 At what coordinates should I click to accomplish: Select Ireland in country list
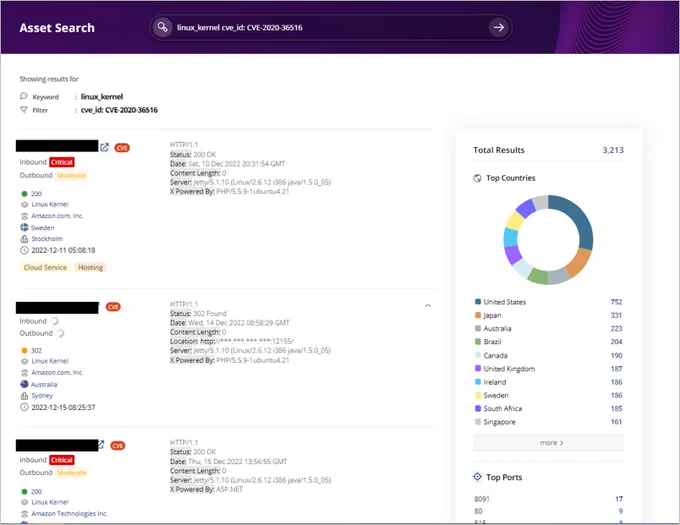(495, 382)
